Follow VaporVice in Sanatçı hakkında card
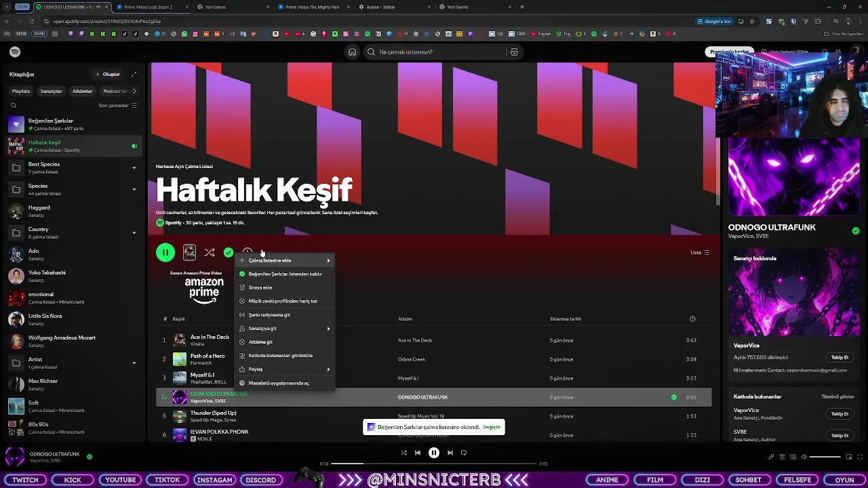 point(840,357)
